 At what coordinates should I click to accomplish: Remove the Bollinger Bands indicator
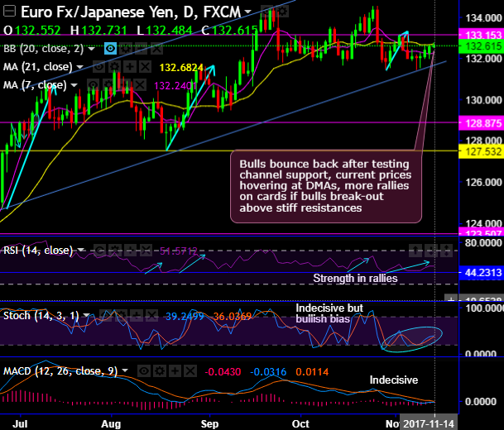tap(156, 49)
